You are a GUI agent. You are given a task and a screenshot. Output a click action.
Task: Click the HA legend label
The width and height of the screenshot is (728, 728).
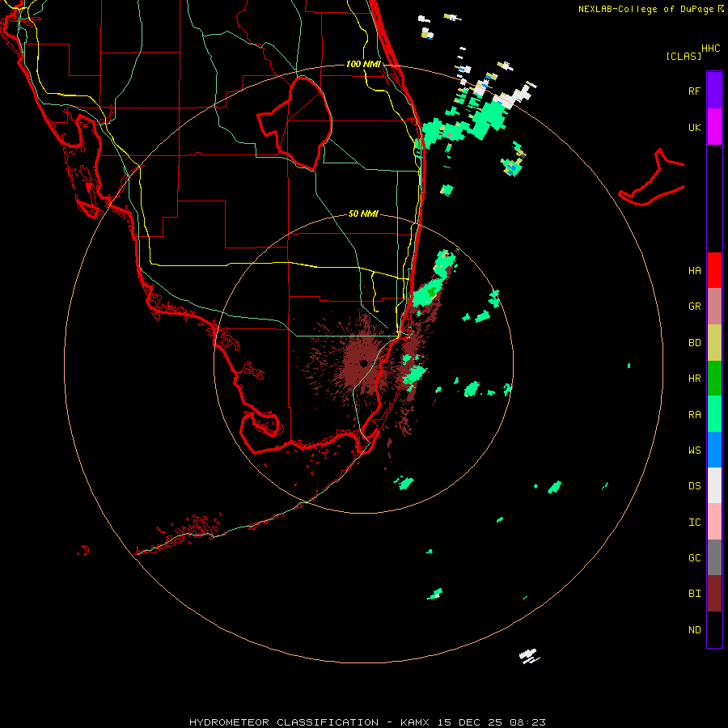click(x=694, y=271)
